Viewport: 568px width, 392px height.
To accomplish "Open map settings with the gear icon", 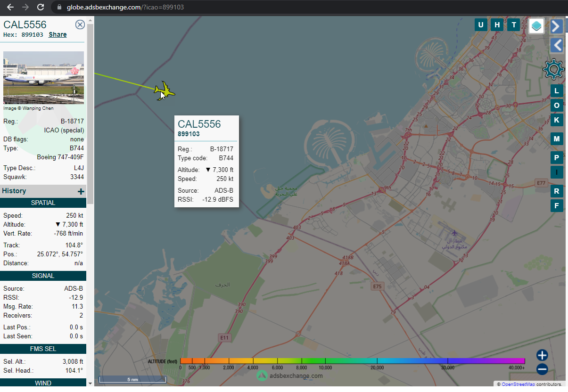I will [x=553, y=70].
